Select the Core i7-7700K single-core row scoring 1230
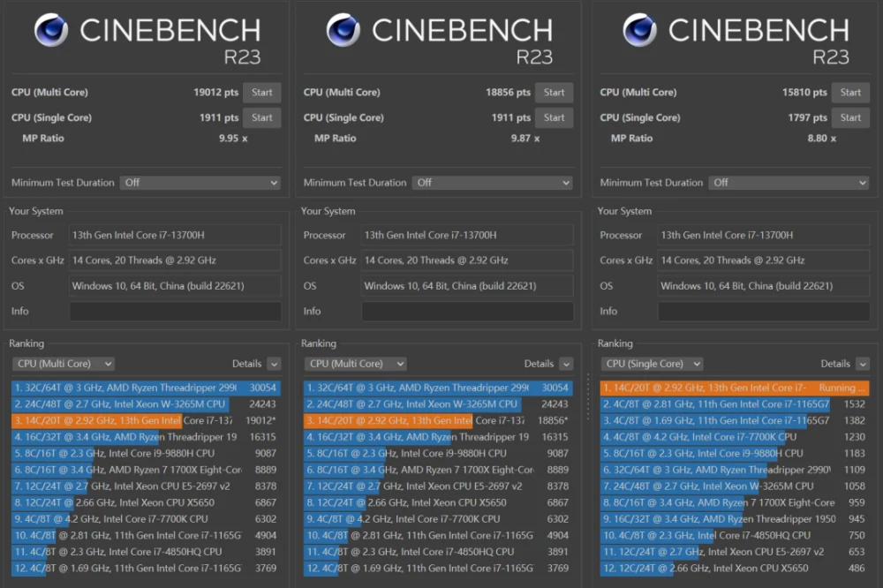The image size is (883, 588). click(735, 437)
